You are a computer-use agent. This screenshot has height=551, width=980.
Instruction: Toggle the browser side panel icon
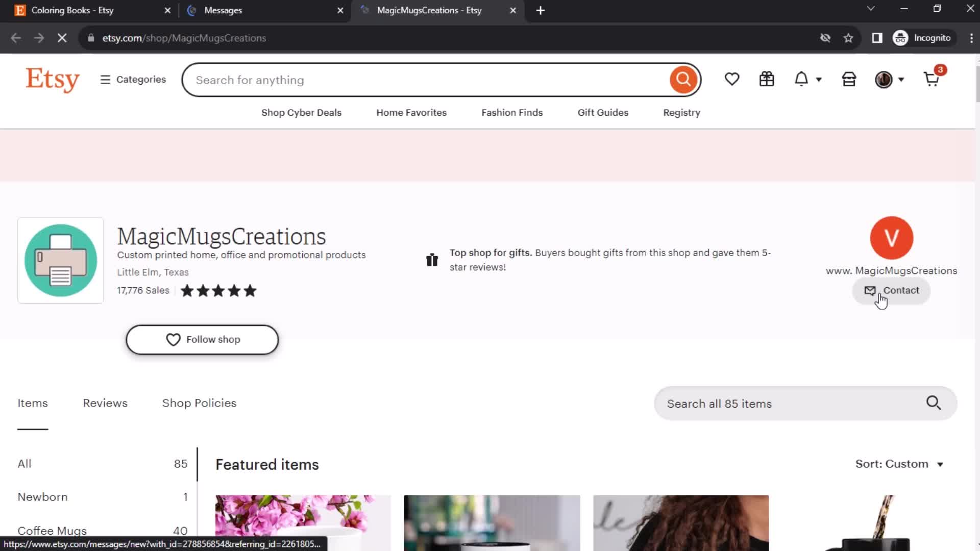[877, 38]
